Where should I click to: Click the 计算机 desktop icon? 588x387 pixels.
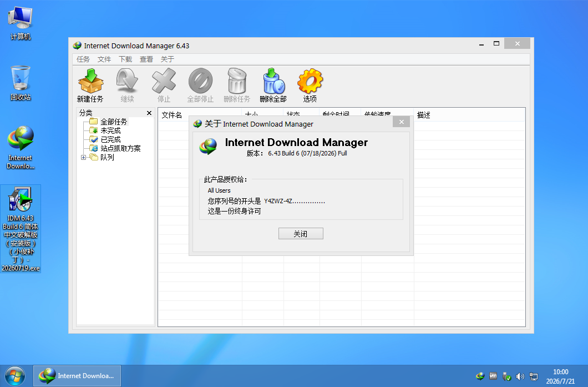click(21, 23)
